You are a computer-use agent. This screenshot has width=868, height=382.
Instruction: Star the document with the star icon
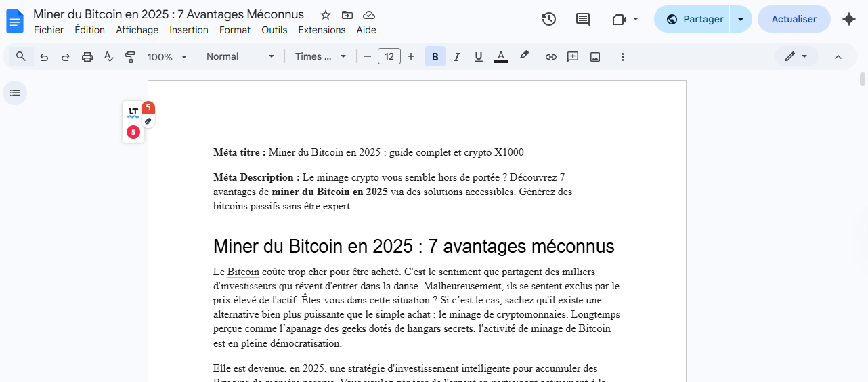(326, 15)
